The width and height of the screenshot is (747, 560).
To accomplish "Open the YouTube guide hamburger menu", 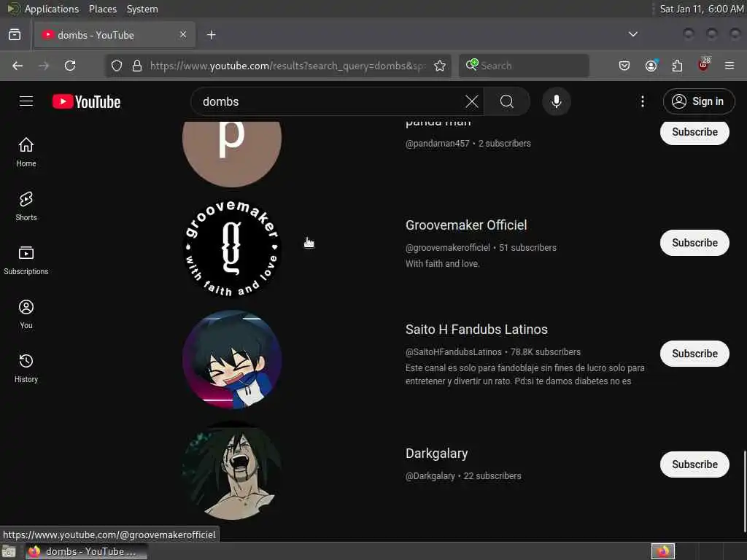I will pos(26,101).
